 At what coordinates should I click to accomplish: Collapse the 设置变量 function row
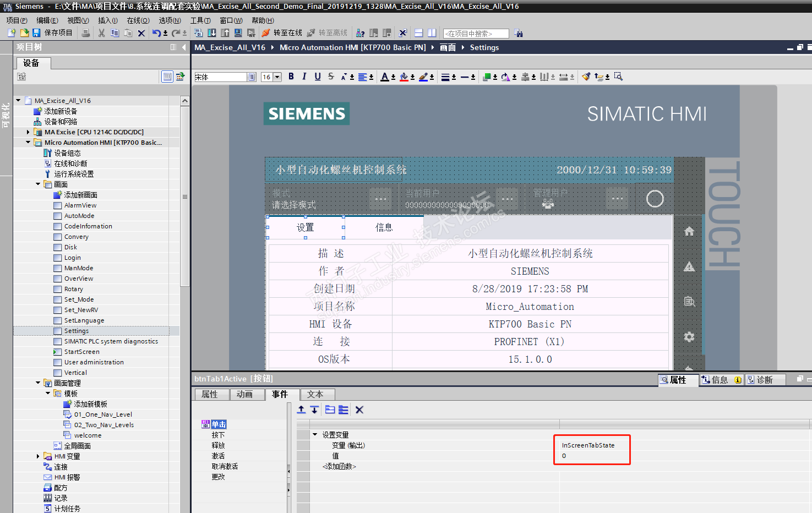tap(315, 435)
